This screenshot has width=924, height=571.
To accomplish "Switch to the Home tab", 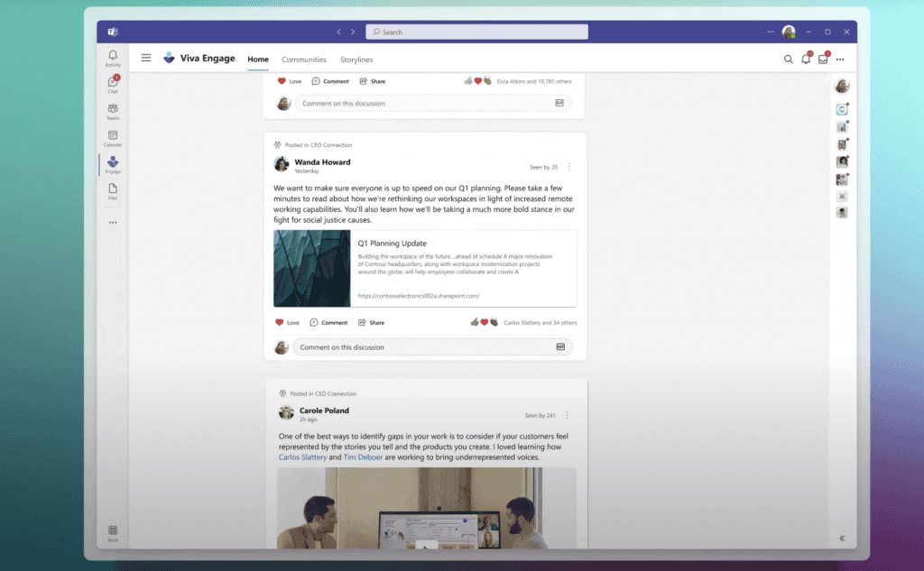I will click(x=257, y=60).
